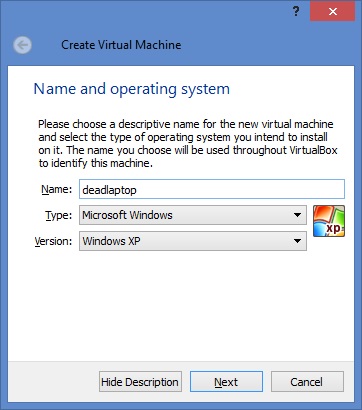Click the descriptive paragraph about choosing a name
Image resolution: width=362 pixels, height=410 pixels.
coord(188,144)
